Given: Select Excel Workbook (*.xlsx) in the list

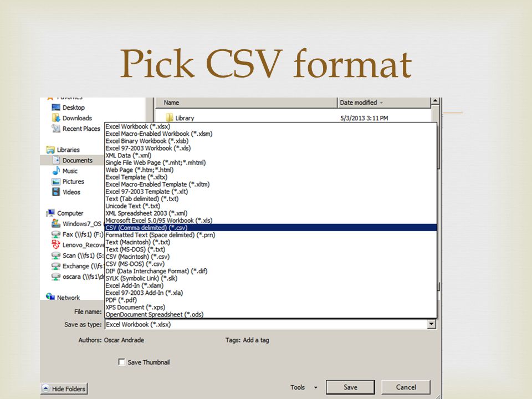Looking at the screenshot, I should (270, 126).
